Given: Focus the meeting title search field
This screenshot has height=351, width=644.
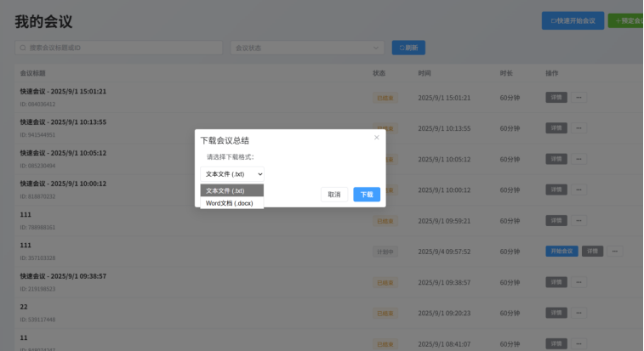Looking at the screenshot, I should 119,48.
